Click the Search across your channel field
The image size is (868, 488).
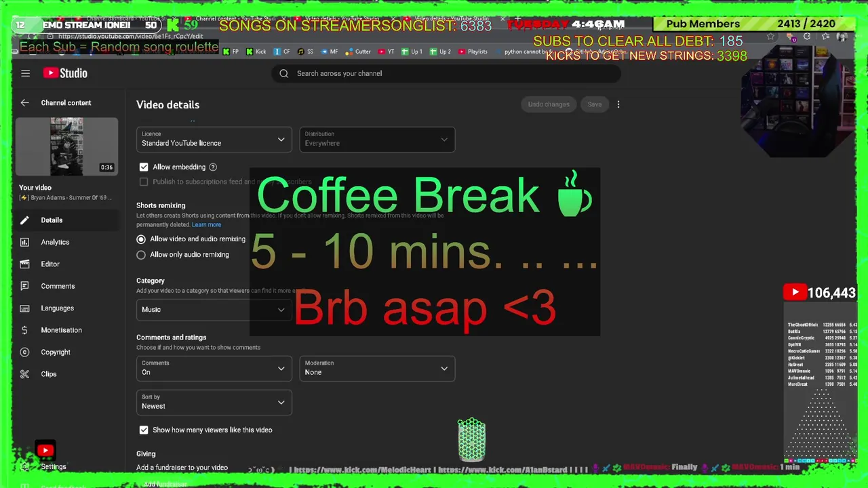pyautogui.click(x=446, y=73)
